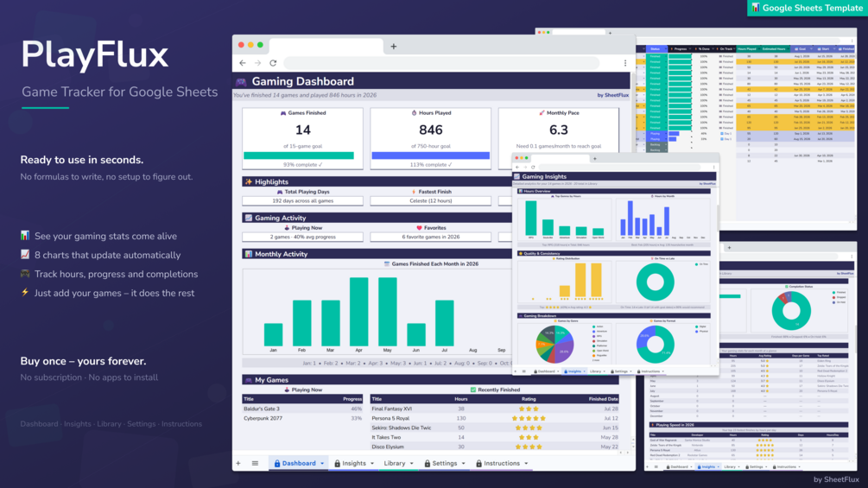Open Instructions tab dropdown arrow in main window
The width and height of the screenshot is (868, 488).
click(526, 464)
